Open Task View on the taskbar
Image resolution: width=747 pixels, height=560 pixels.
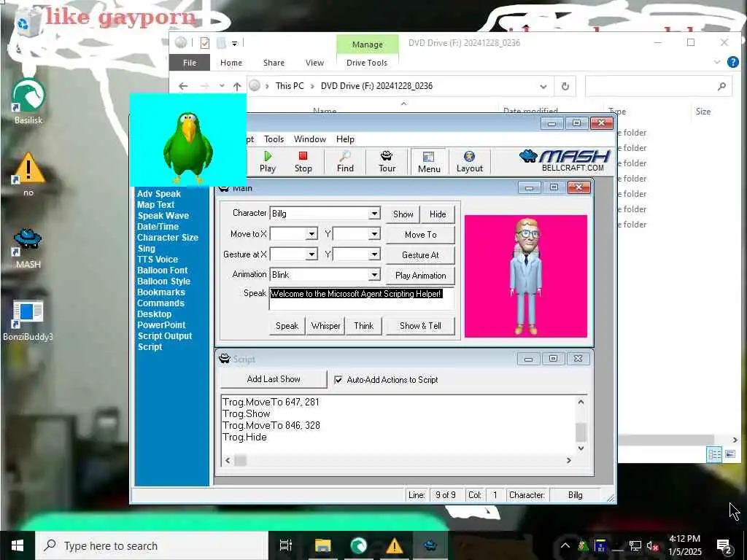[x=285, y=545]
